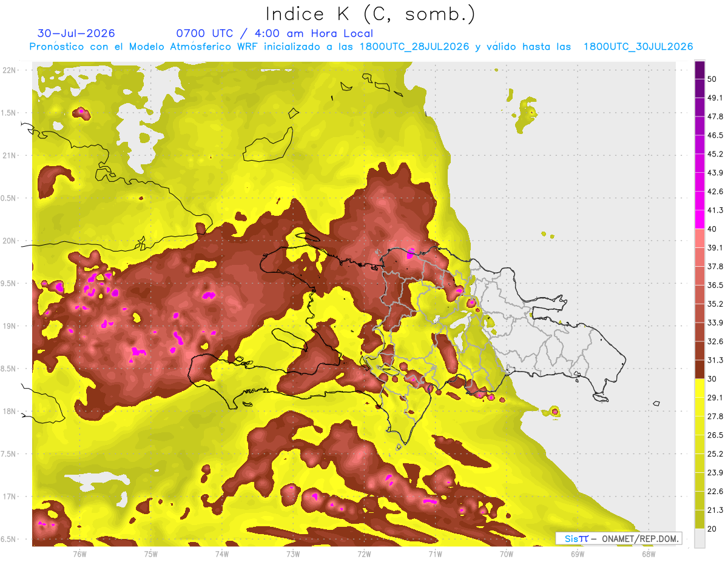Click the '72W' longitude label
The width and height of the screenshot is (728, 562).
click(x=364, y=554)
